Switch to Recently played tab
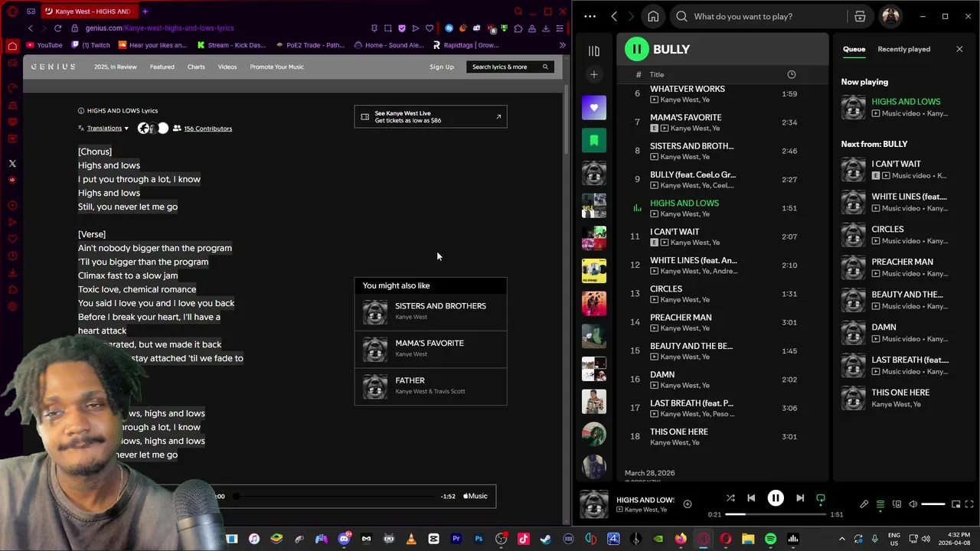 (x=903, y=49)
